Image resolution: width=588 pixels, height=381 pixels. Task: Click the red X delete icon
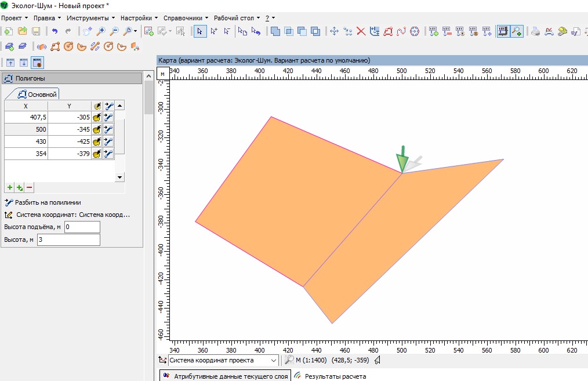[361, 31]
